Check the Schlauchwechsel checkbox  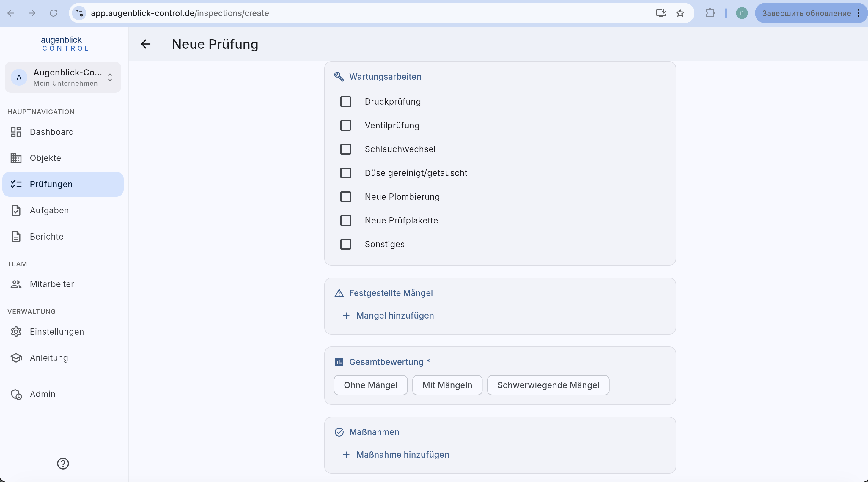345,149
